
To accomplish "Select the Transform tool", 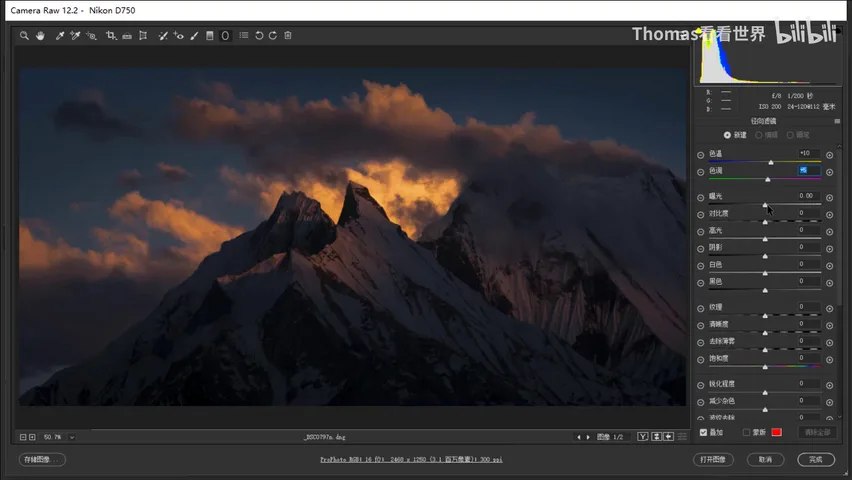I will (x=143, y=35).
